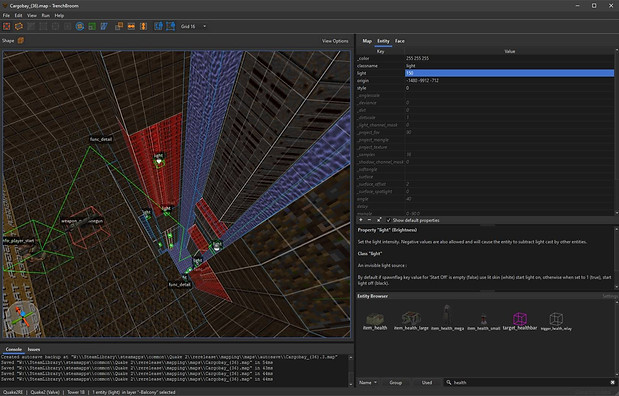Click the 3D orientation compass widget
The image size is (619, 396).
(x=22, y=317)
